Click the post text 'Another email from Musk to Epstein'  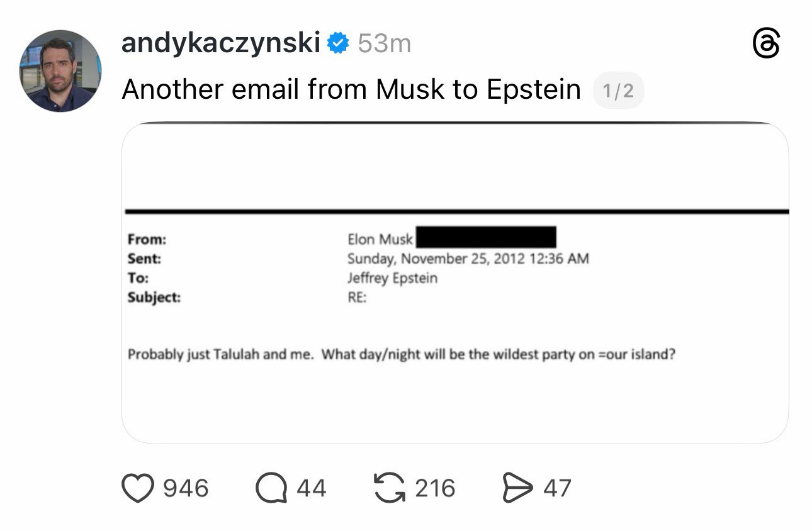(351, 89)
